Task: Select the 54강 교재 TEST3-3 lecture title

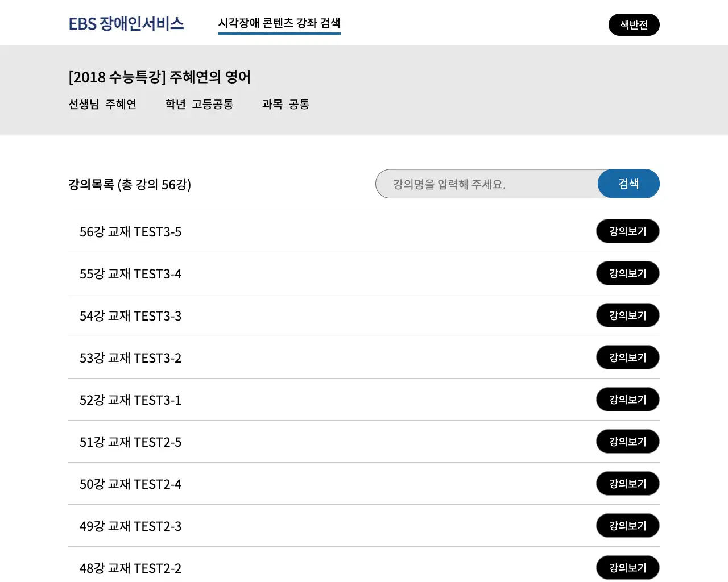Action: (x=130, y=316)
